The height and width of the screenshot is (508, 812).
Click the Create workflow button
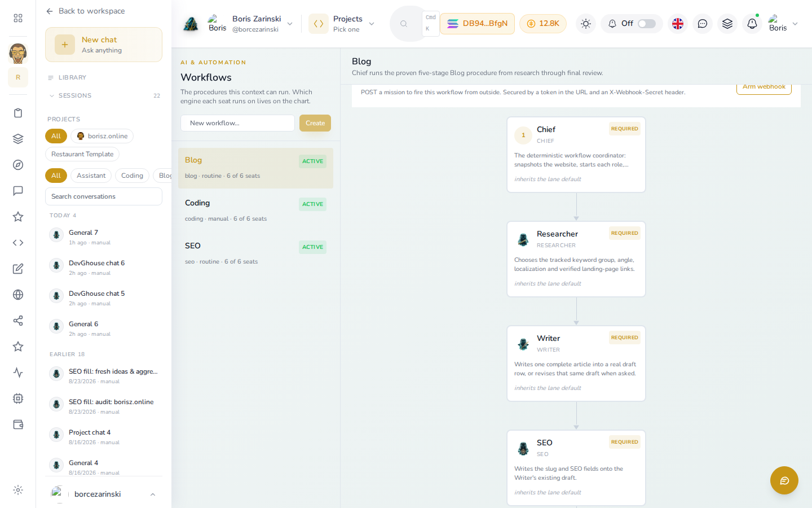315,123
